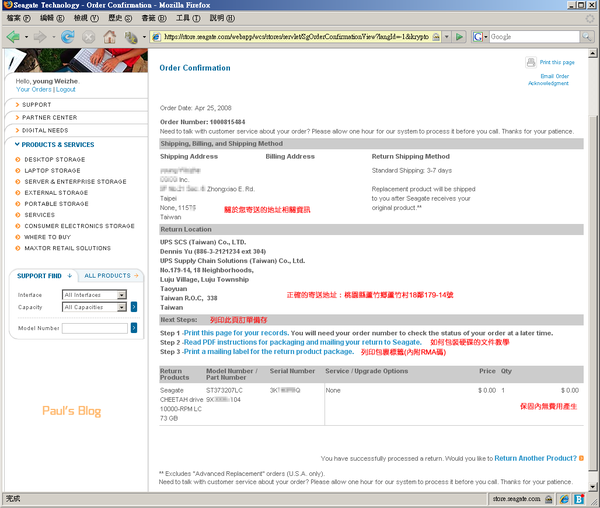Click the Stop loading icon
600x508 pixels.
pyautogui.click(x=88, y=37)
